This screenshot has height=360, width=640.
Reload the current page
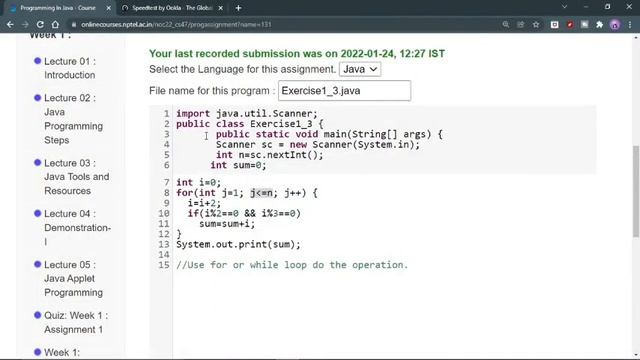tap(40, 24)
